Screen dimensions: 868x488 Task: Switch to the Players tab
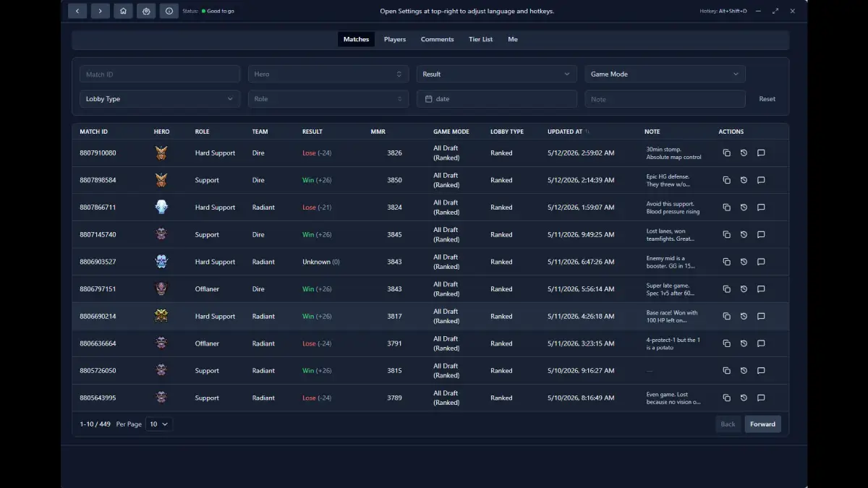(395, 39)
